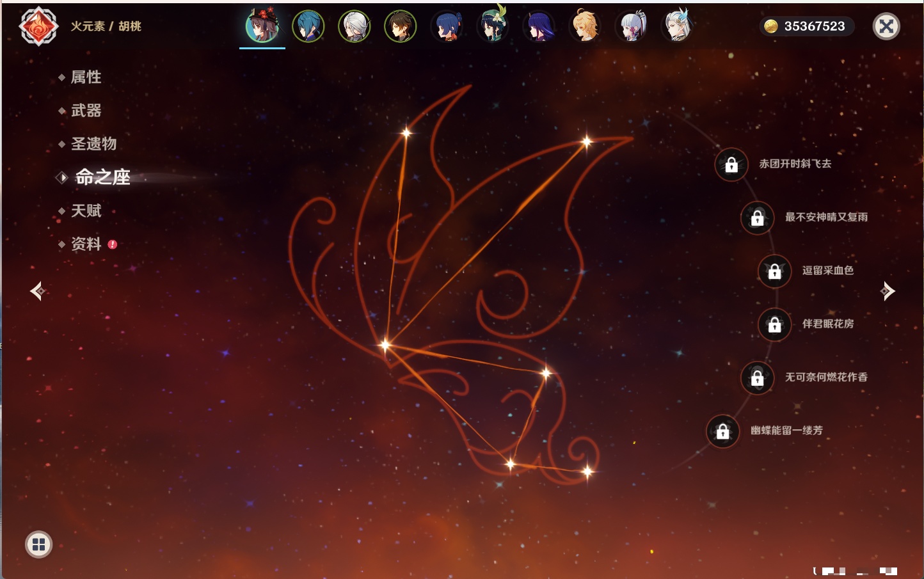Select Xiangling's avatar in the top row

coord(447,26)
